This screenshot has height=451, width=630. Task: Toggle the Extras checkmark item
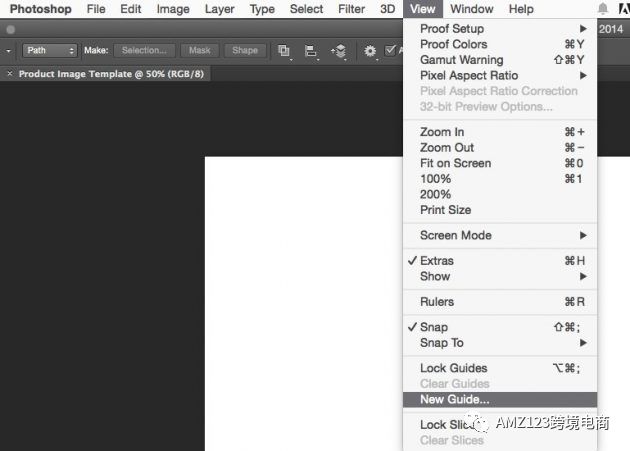click(437, 261)
